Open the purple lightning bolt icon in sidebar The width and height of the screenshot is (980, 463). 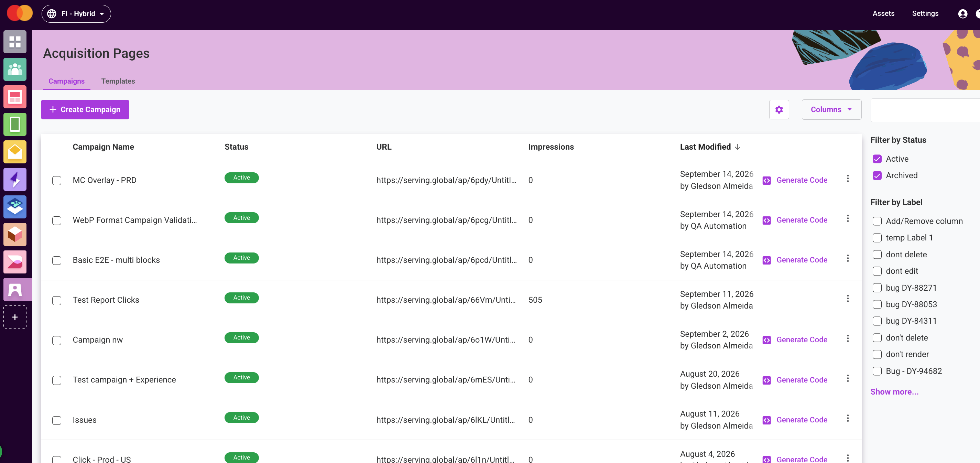(15, 179)
